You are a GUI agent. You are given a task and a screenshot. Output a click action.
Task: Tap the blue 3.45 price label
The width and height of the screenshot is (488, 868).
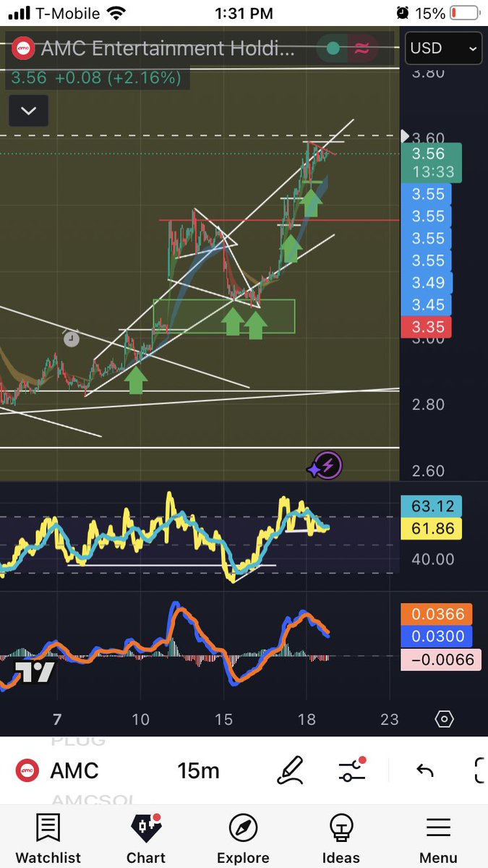(x=427, y=305)
